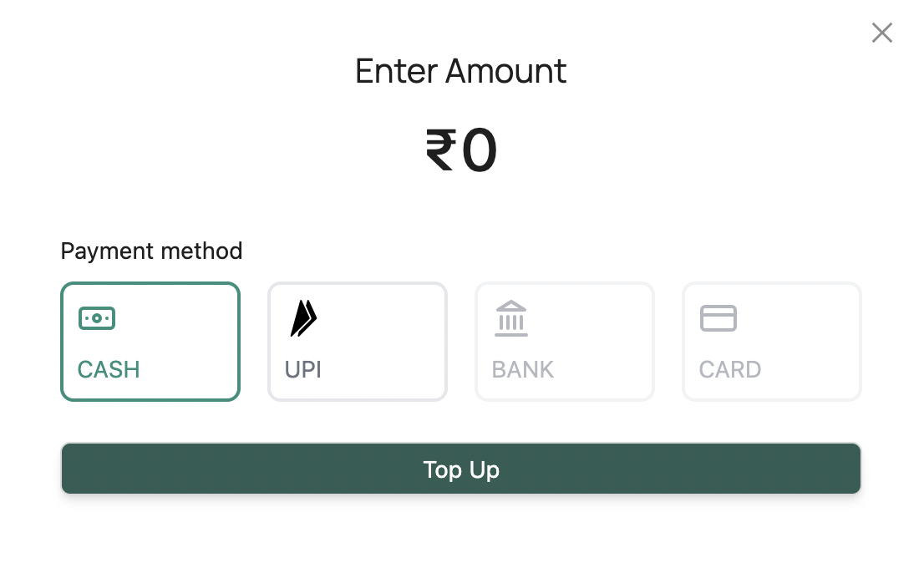The image size is (924, 563).
Task: Deselect the highlighted CASH tile
Action: 150,341
